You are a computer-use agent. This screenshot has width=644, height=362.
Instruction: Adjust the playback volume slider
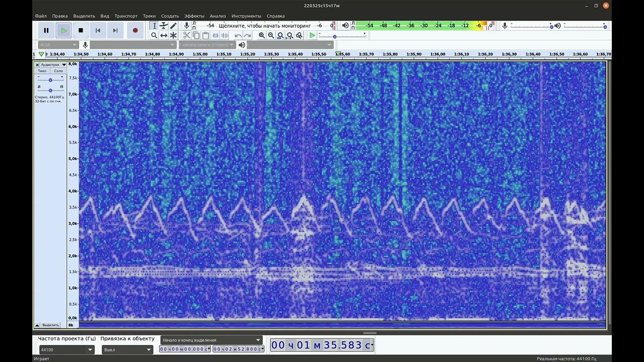[585, 26]
